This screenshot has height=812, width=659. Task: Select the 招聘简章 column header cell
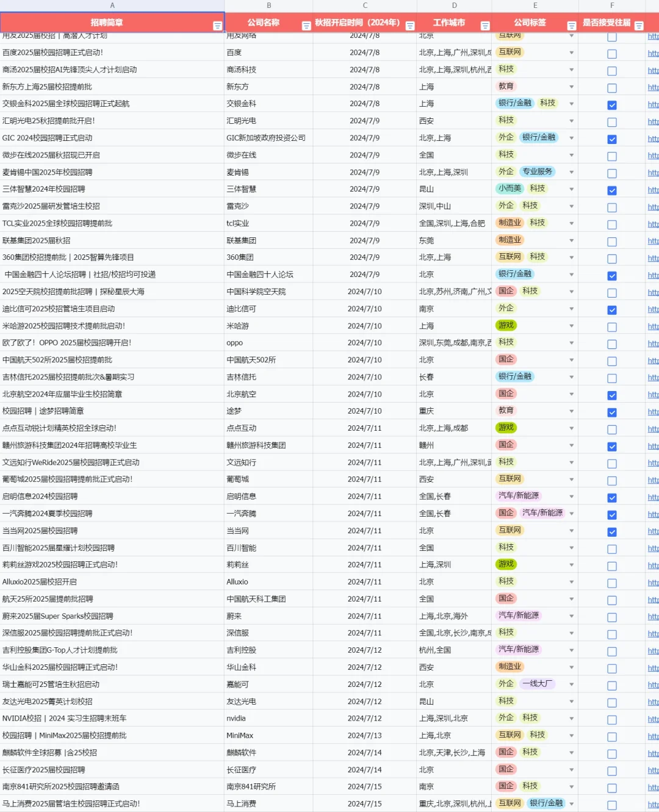(x=112, y=23)
